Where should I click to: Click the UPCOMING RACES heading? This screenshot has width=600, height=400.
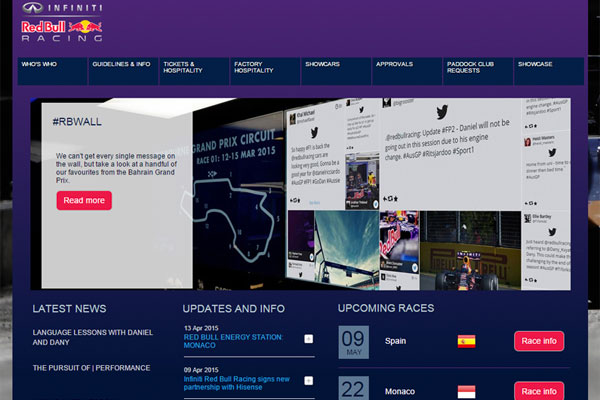(386, 308)
